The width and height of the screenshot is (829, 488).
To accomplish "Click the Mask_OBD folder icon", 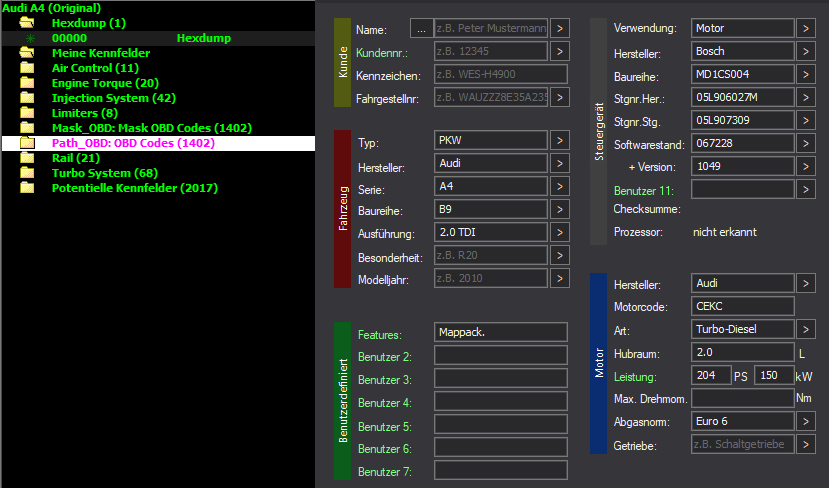I will (x=27, y=128).
